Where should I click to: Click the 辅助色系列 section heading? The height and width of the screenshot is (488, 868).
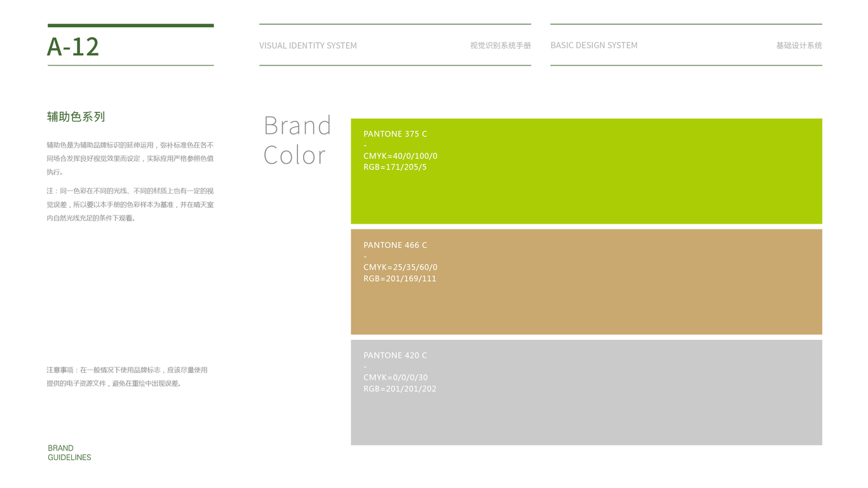(x=76, y=117)
